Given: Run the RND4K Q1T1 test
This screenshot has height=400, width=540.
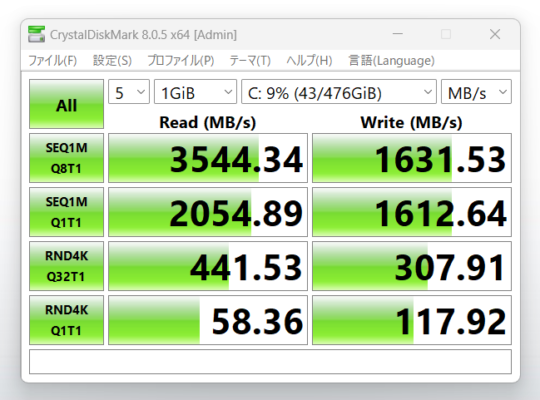Looking at the screenshot, I should coord(66,320).
